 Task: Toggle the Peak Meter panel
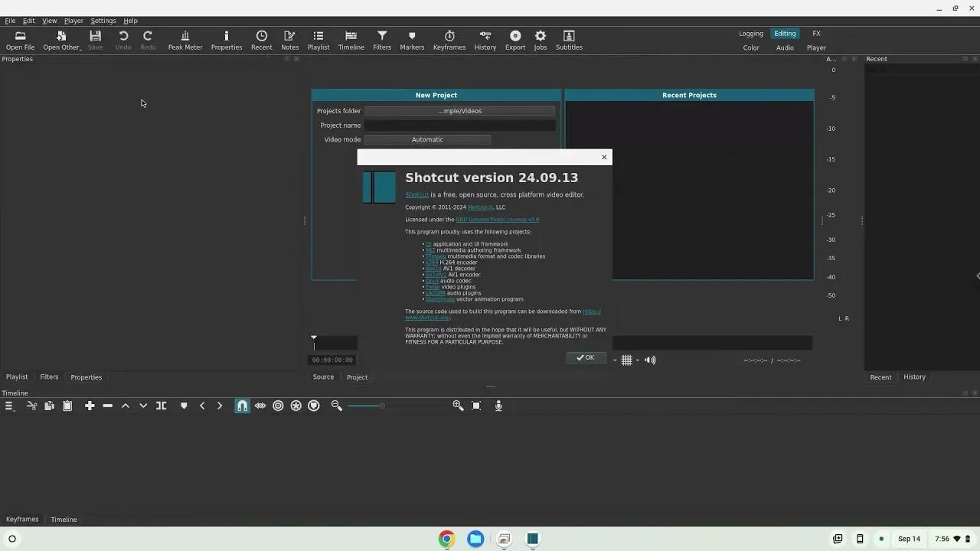(185, 40)
